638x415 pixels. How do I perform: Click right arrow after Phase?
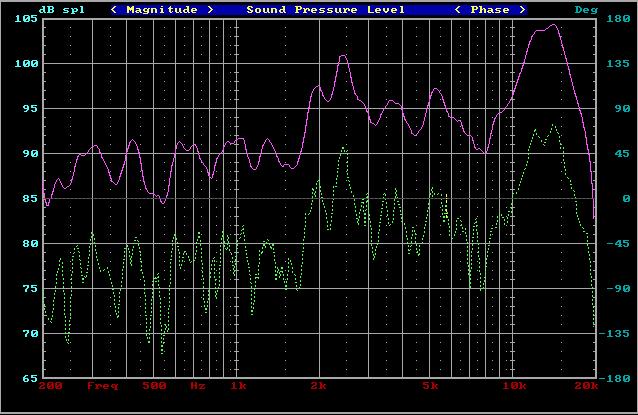click(522, 9)
